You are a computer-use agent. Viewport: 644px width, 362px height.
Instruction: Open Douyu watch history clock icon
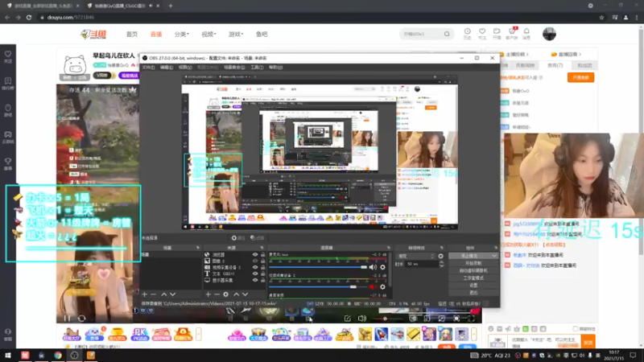coord(468,31)
